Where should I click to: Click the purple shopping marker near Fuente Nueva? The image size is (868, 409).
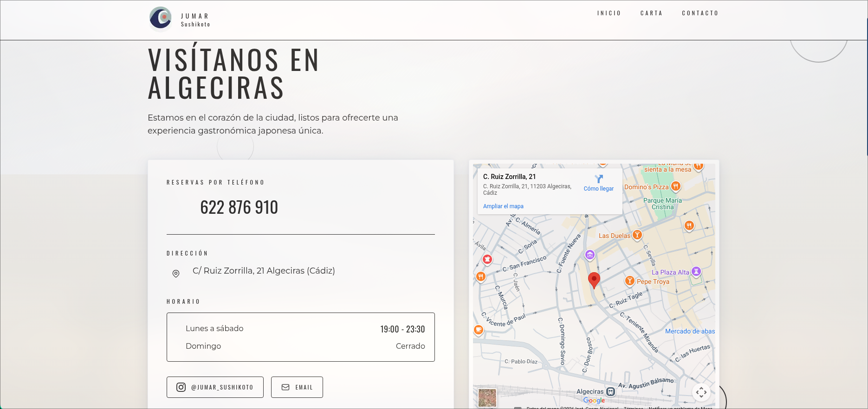point(590,255)
